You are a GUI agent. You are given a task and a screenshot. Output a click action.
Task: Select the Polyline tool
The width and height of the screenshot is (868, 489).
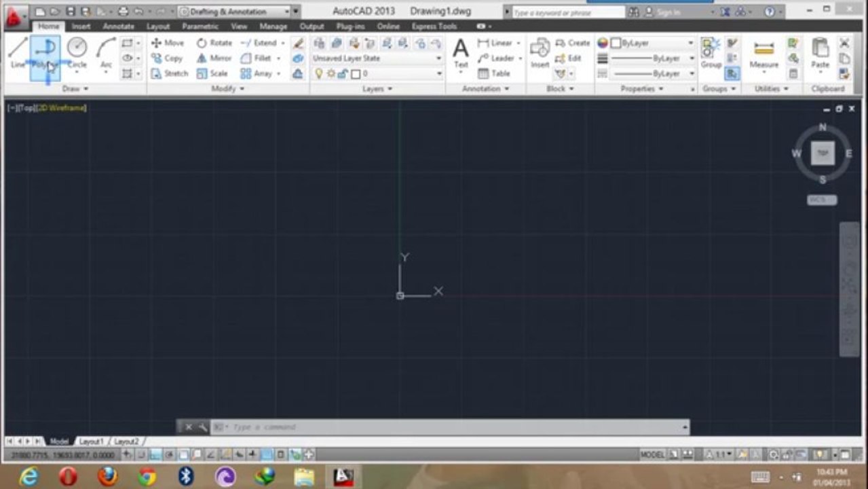(x=45, y=57)
